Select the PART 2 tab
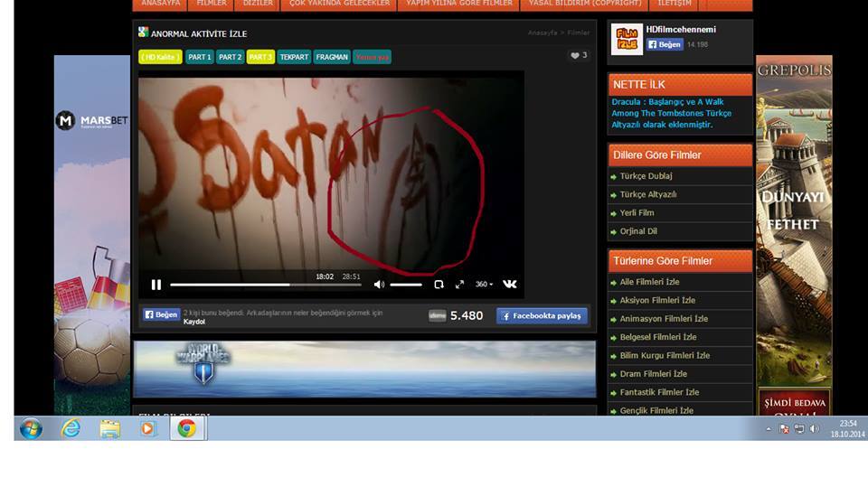 pyautogui.click(x=230, y=57)
